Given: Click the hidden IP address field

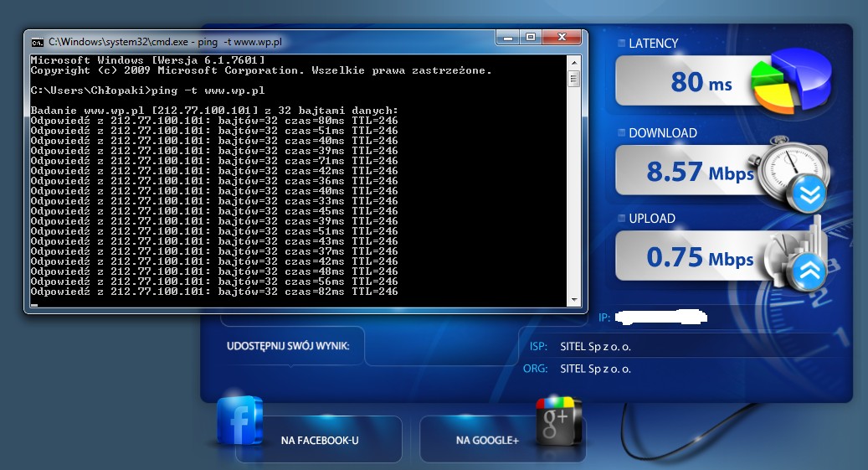Looking at the screenshot, I should pos(661,317).
